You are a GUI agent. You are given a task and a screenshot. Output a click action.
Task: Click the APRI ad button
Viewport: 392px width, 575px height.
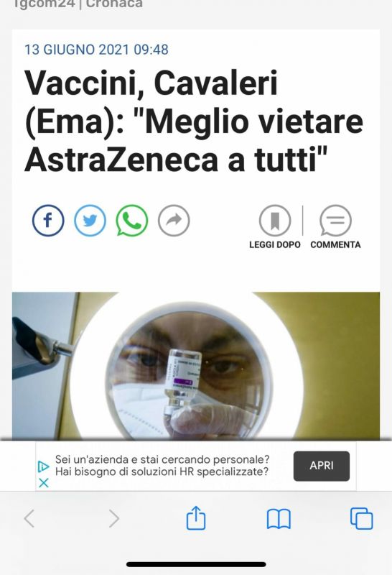[x=322, y=466]
